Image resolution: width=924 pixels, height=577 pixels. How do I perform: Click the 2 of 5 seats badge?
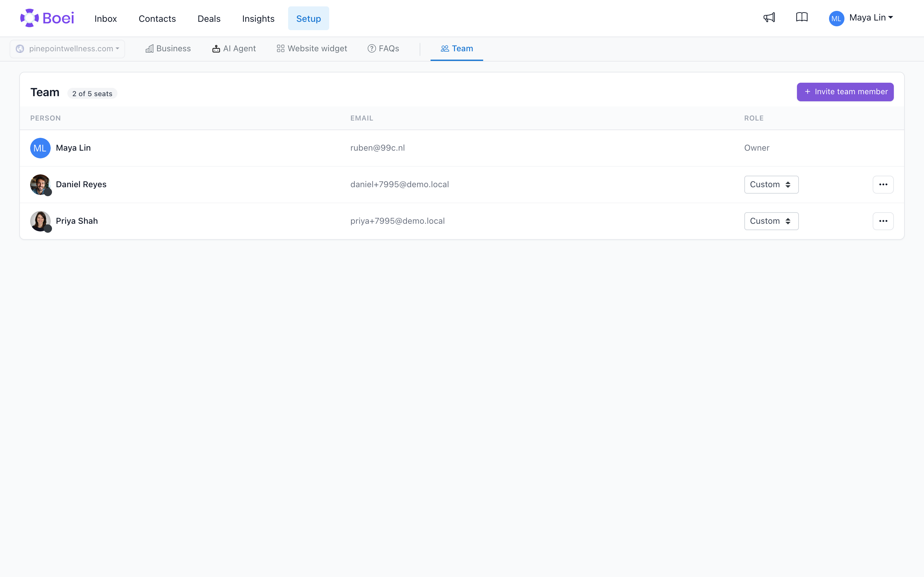click(92, 94)
